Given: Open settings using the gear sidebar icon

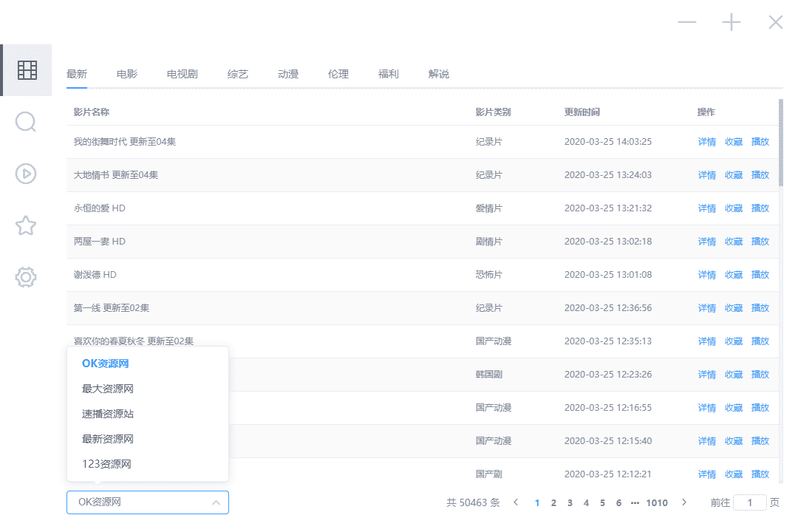Looking at the screenshot, I should coord(26,277).
